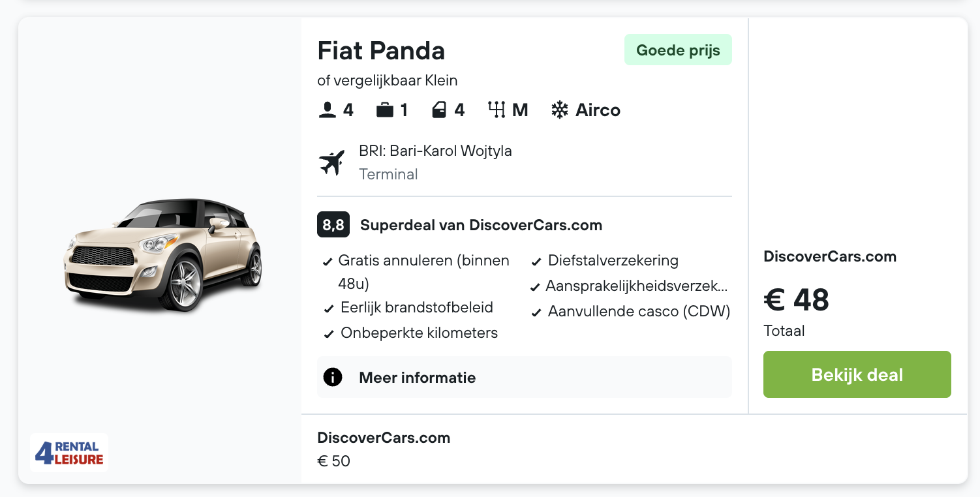Click the Bekijk deal button
The height and width of the screenshot is (497, 980).
pos(857,374)
